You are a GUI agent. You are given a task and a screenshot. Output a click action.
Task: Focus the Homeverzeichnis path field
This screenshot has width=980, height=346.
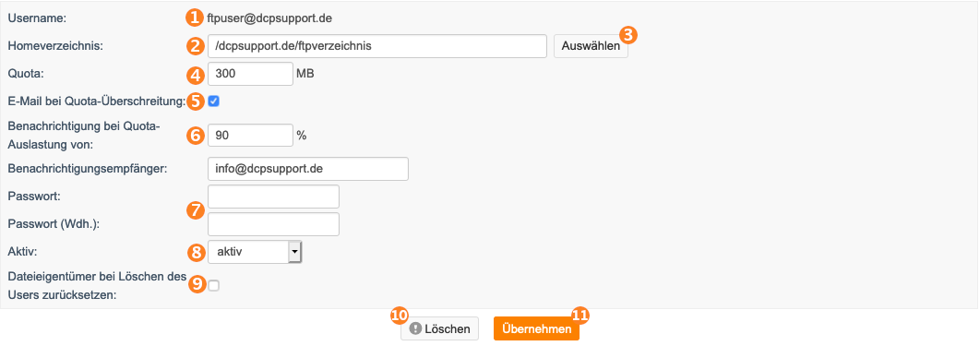coord(378,46)
